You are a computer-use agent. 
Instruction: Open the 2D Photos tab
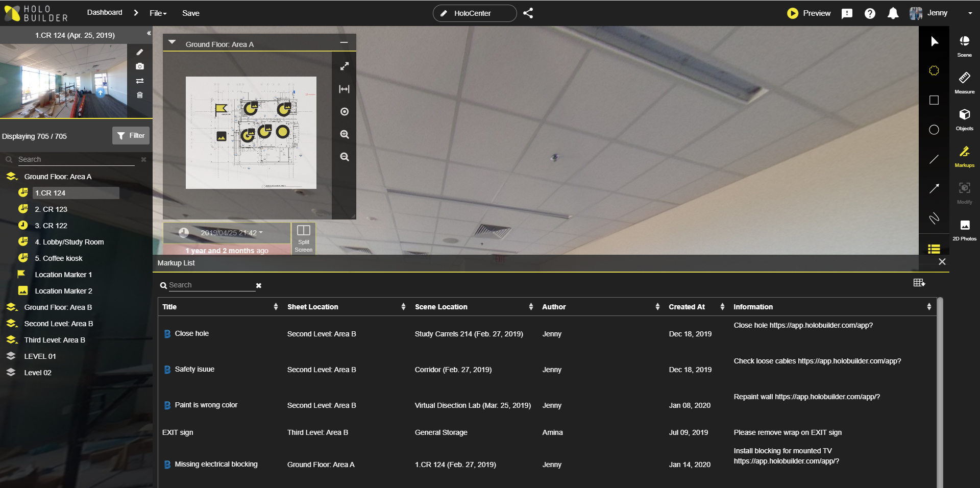(965, 230)
